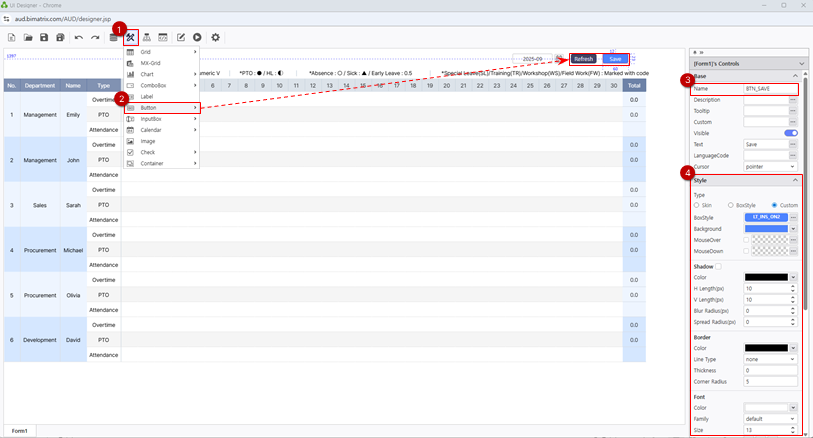Click the undo arrow icon
The width and height of the screenshot is (813, 438).
78,38
